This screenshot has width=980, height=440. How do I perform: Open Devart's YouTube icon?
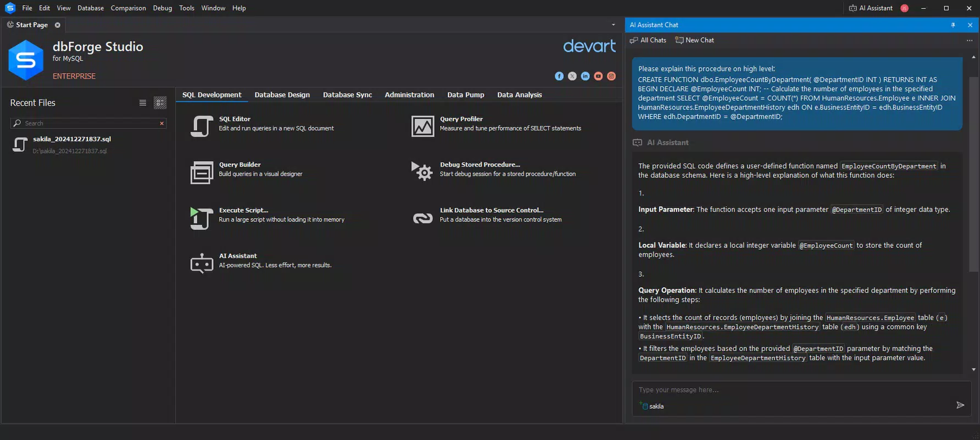point(599,76)
